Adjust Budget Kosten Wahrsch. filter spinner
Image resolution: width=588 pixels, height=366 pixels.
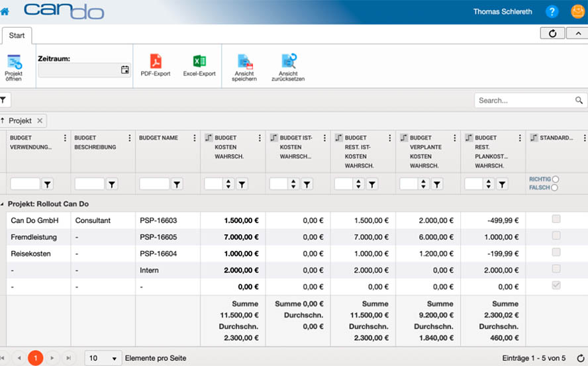[228, 184]
